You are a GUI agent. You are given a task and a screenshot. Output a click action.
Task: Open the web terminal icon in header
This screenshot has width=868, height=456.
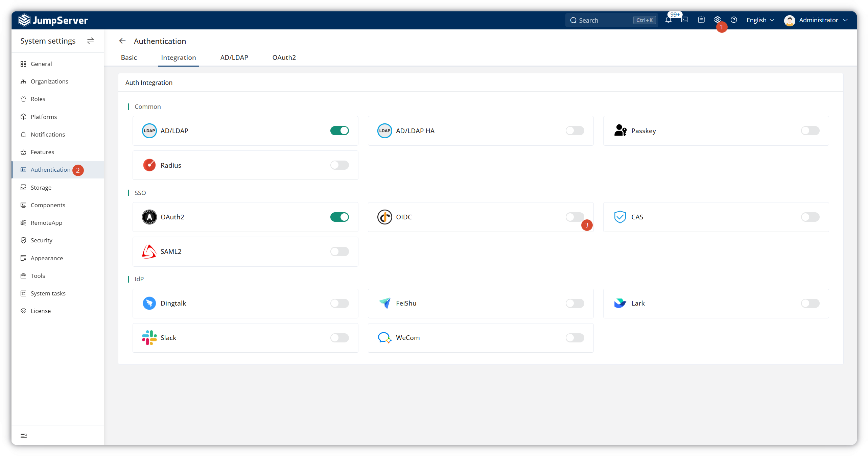[x=685, y=20]
